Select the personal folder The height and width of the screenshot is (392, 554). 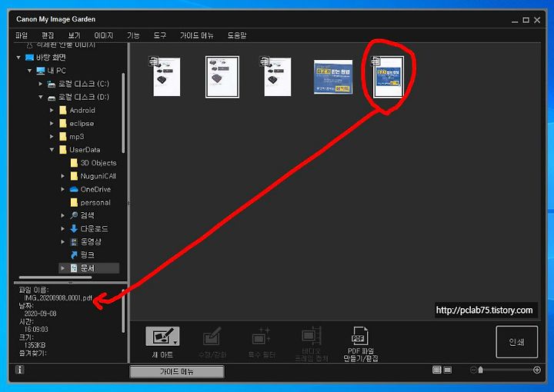(91, 202)
